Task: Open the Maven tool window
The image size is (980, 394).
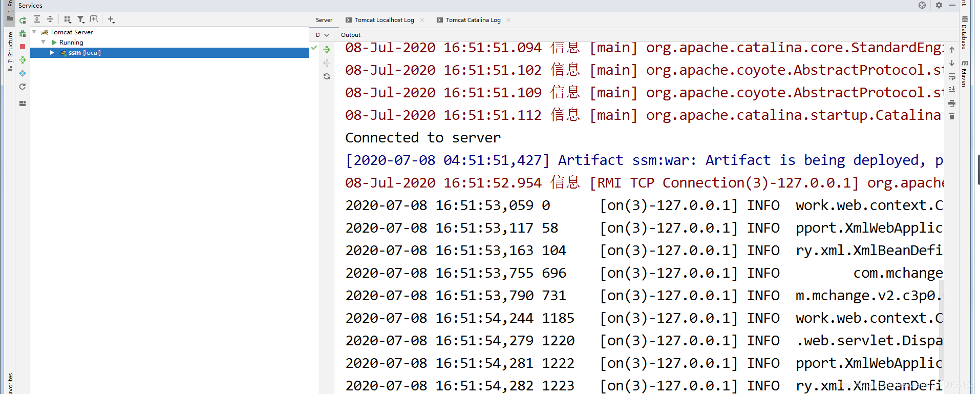Action: point(964,73)
